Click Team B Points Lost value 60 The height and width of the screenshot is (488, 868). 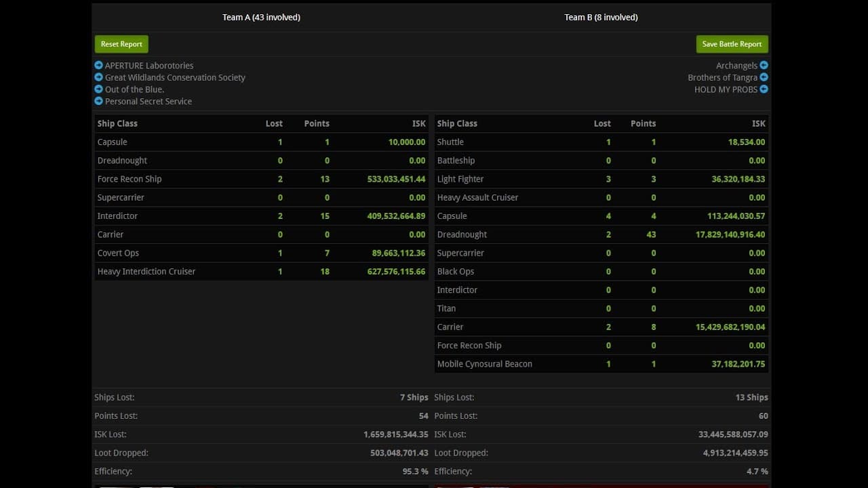click(764, 415)
